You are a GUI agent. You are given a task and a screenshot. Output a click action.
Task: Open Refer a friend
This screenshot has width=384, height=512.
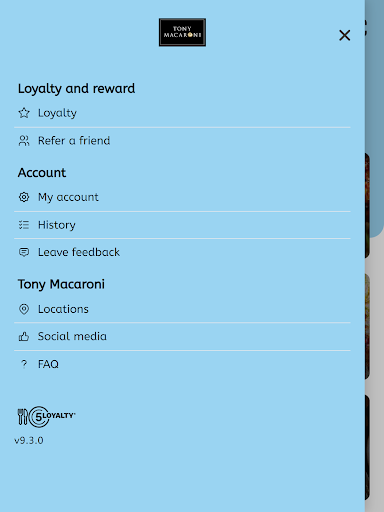point(182,141)
